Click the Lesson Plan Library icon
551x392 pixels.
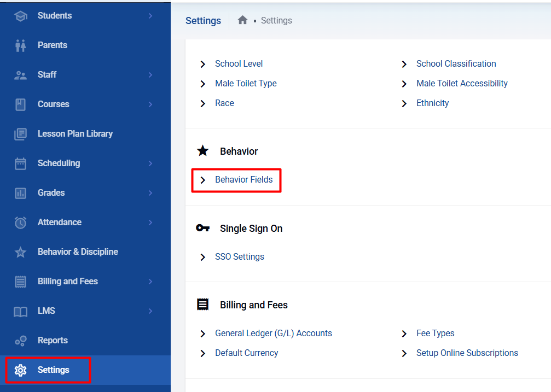[x=20, y=134]
